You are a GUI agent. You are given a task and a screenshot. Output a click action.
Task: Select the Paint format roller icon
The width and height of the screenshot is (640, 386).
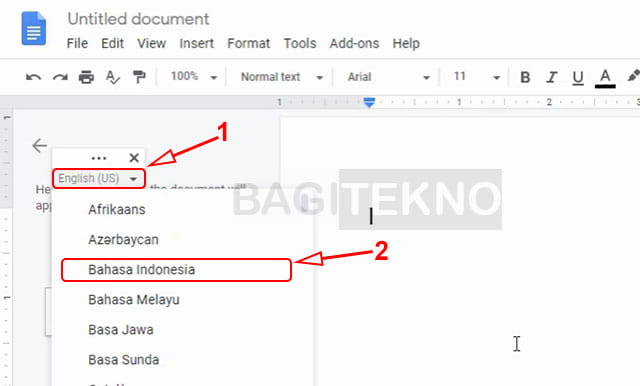139,77
